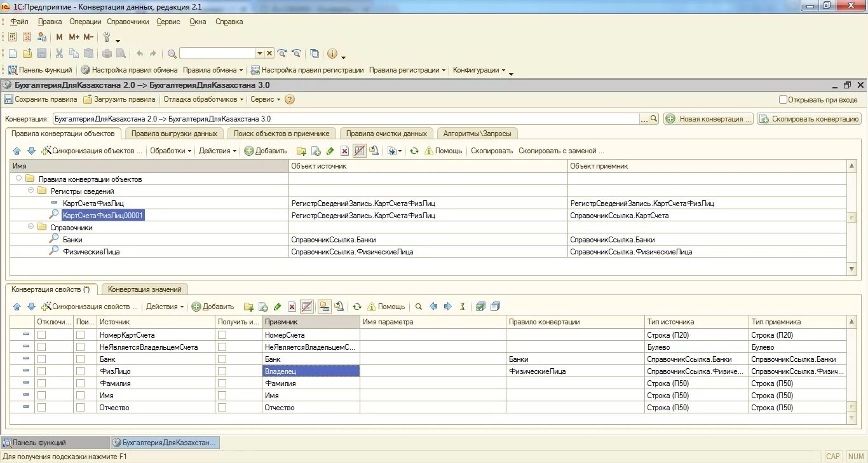This screenshot has height=463, width=868.
Task: Open 'Правила обмена' dropdown
Action: (x=213, y=70)
